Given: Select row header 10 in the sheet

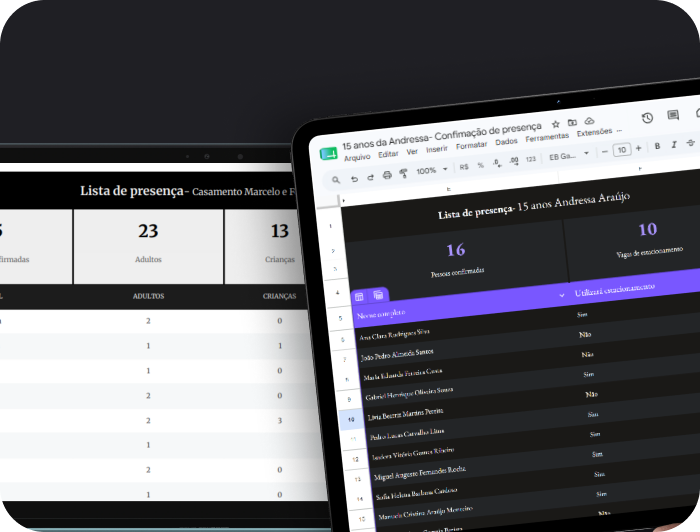Looking at the screenshot, I should tap(351, 420).
